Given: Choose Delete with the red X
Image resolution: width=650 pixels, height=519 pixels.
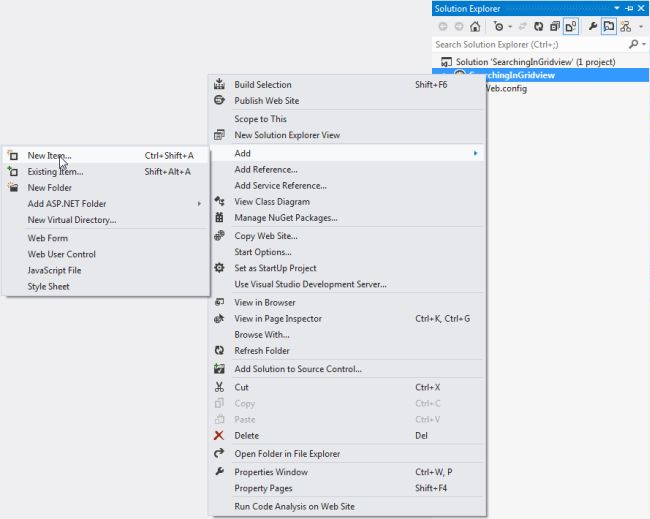Looking at the screenshot, I should (347, 436).
